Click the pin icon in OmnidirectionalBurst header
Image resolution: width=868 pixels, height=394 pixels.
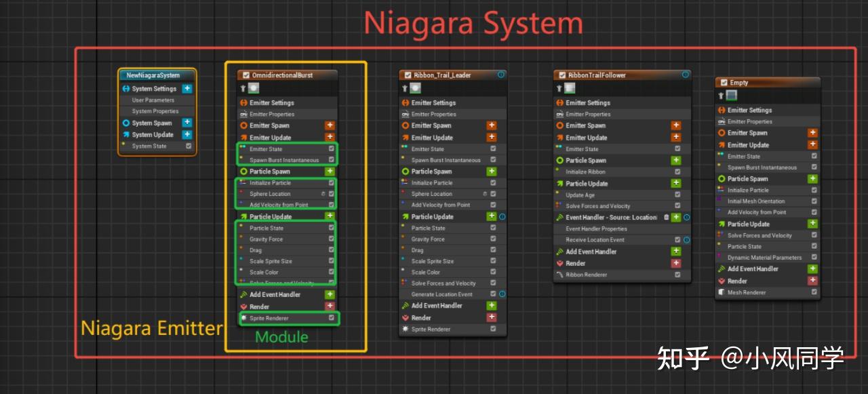[x=243, y=88]
